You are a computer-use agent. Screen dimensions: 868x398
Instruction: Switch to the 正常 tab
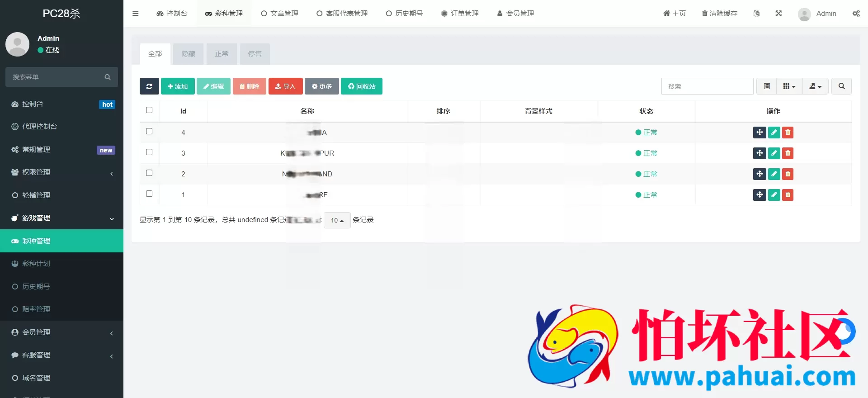(222, 54)
